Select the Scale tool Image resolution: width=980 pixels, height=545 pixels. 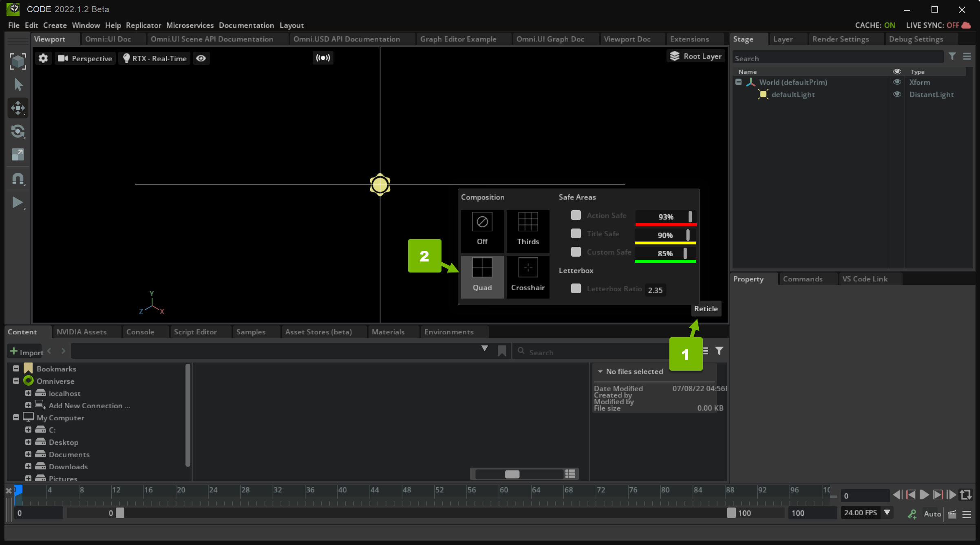click(18, 154)
